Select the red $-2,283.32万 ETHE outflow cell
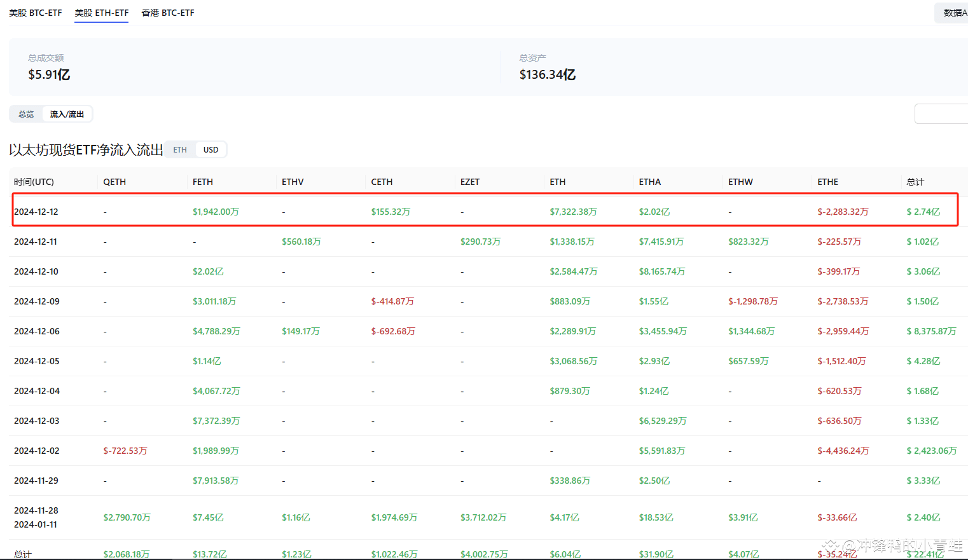This screenshot has width=968, height=560. (843, 211)
